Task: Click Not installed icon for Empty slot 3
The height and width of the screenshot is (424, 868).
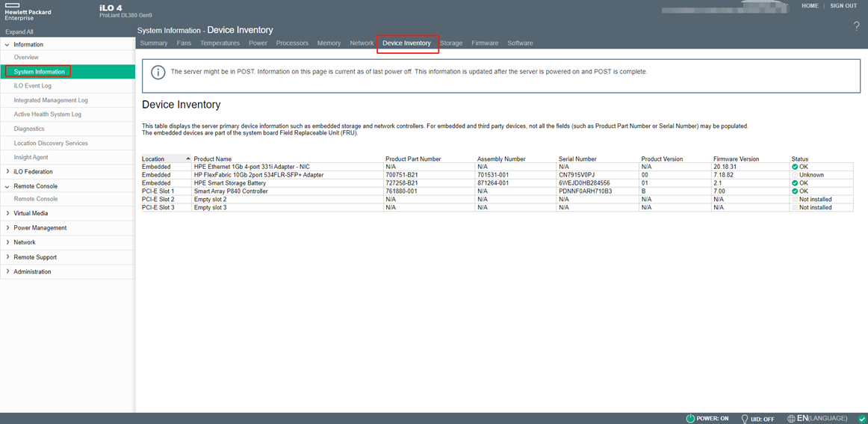Action: 795,207
